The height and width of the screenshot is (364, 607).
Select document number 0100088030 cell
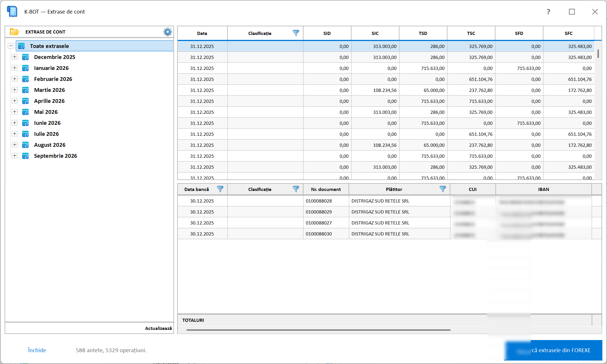pos(326,234)
